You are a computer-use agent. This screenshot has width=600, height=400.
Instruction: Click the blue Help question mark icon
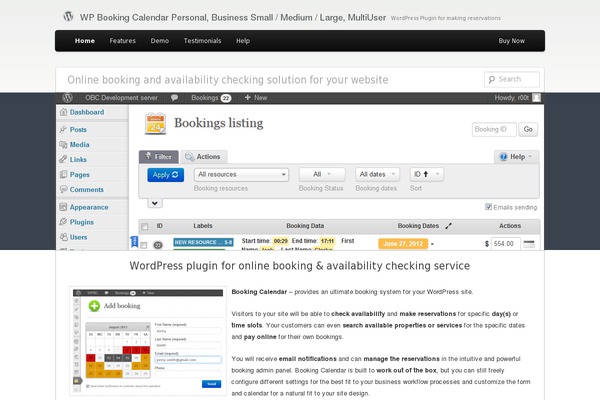503,157
